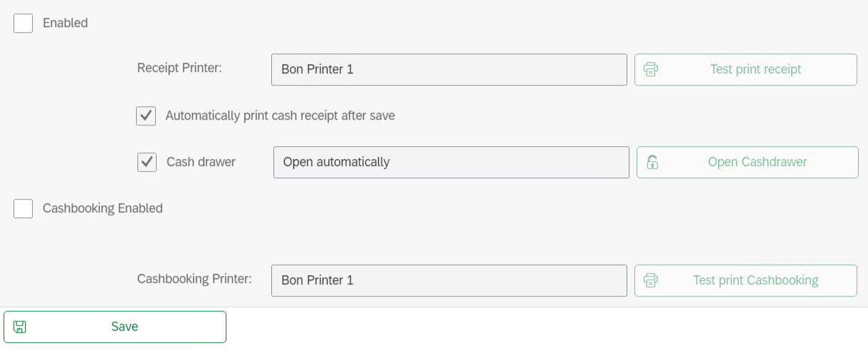
Task: Click the printer icon beside Test print receipt
Action: [x=650, y=70]
